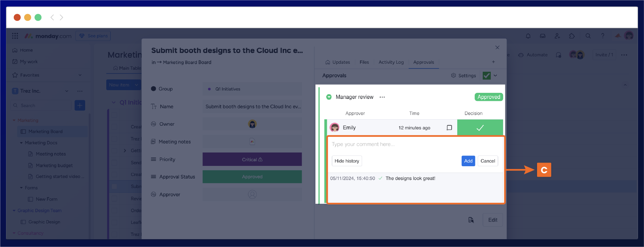Click the green checkmark decision for Emily

coord(480,128)
